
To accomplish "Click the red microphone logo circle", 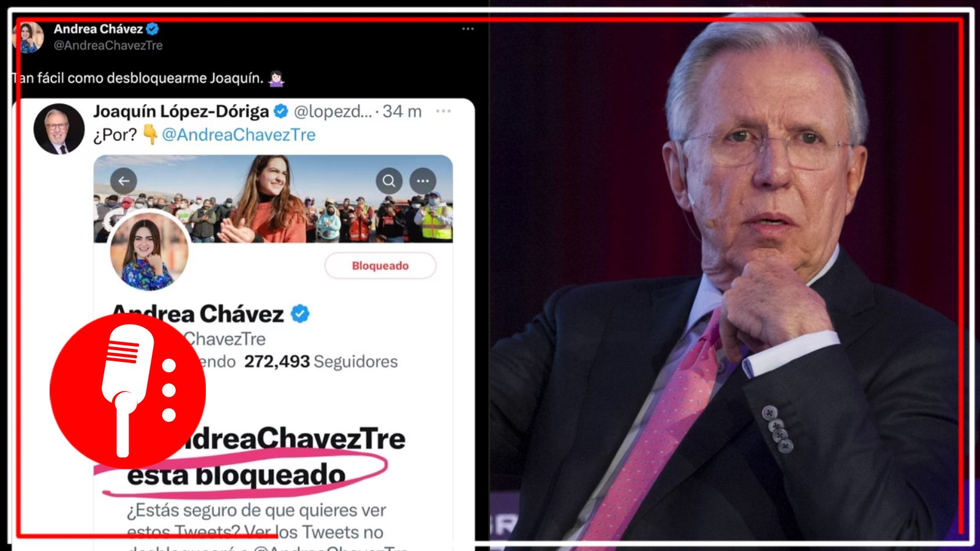I will pyautogui.click(x=127, y=391).
